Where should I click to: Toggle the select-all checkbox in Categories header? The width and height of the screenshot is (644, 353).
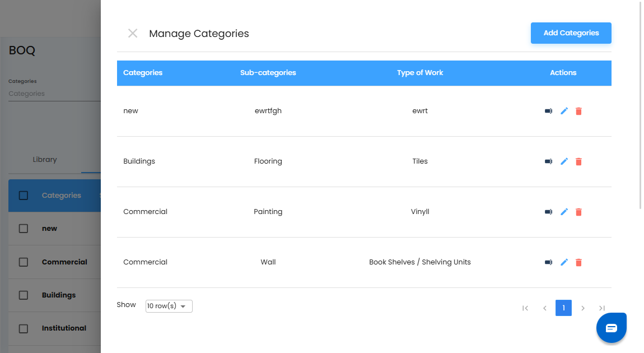point(24,196)
